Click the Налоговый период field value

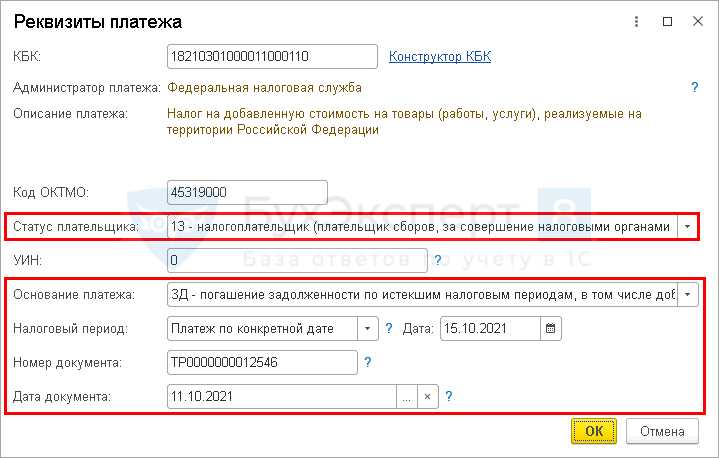(x=262, y=329)
